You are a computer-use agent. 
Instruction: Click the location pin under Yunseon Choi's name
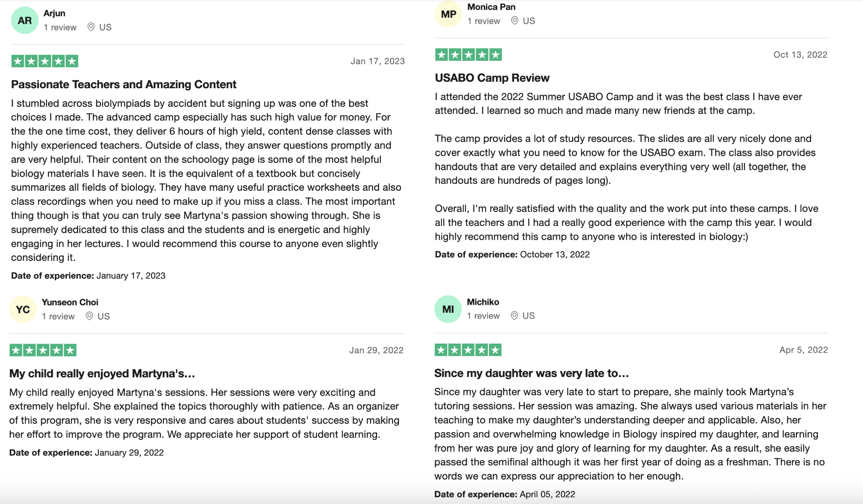[89, 316]
